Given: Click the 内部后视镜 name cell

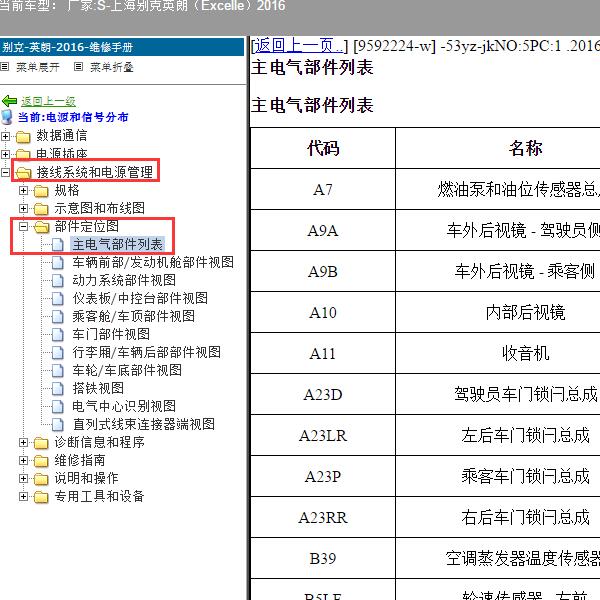Looking at the screenshot, I should 498,313.
